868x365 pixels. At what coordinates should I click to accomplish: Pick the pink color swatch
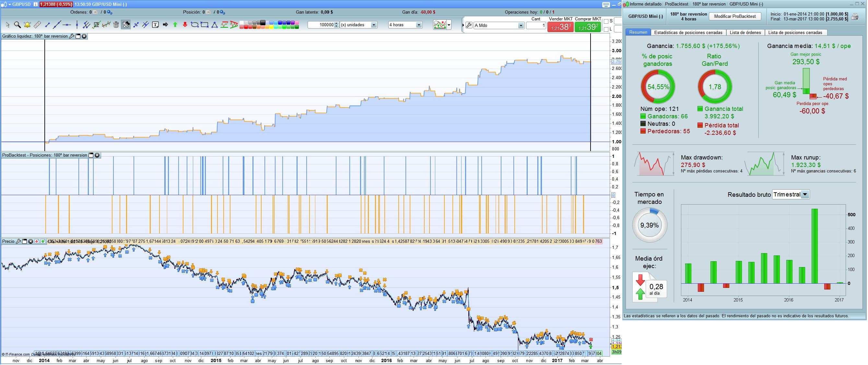[297, 23]
